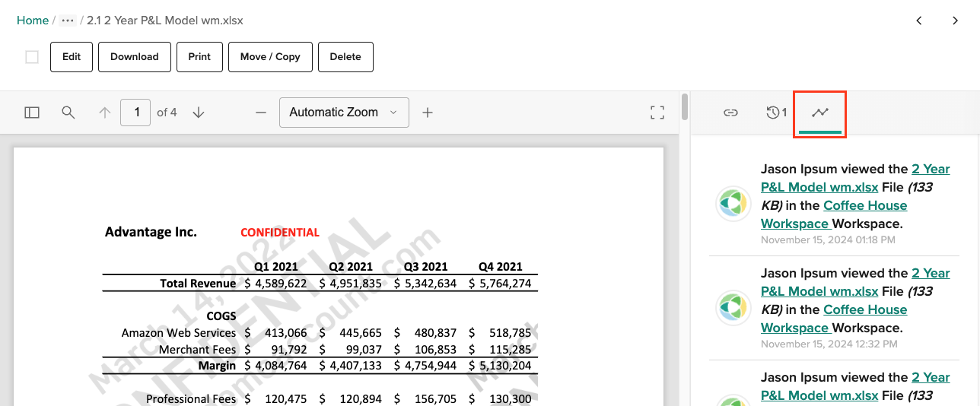Select the Q1 AWS cost 413,066

(x=285, y=333)
